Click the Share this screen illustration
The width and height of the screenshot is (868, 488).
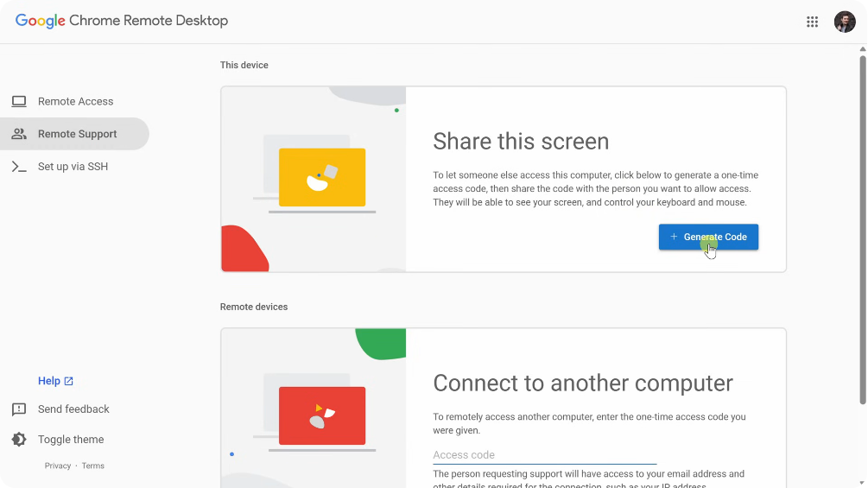tap(314, 179)
